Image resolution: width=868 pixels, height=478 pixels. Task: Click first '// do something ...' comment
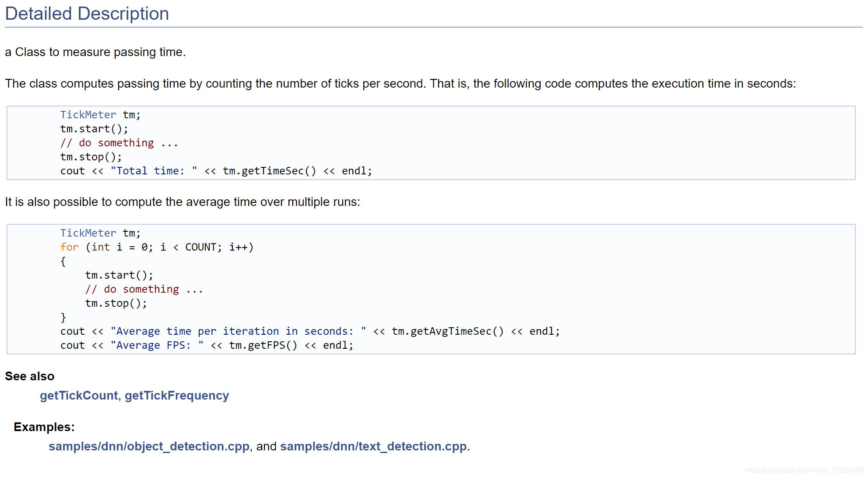tap(119, 143)
